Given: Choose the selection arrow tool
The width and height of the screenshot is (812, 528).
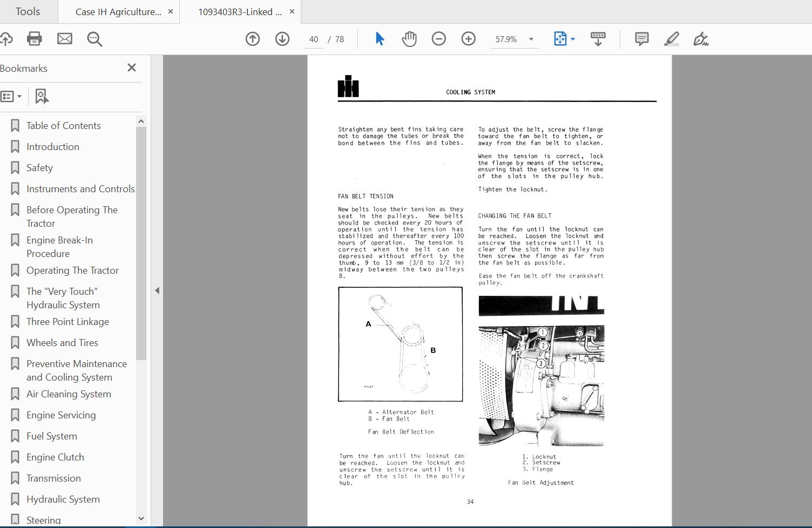Looking at the screenshot, I should click(380, 39).
